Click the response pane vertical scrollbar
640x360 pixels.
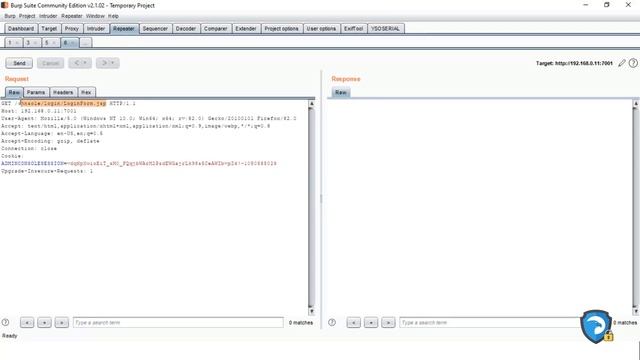[x=636, y=207]
